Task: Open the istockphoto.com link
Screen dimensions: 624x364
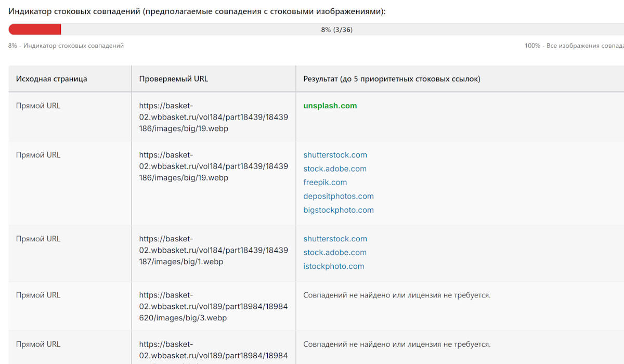Action: point(334,266)
